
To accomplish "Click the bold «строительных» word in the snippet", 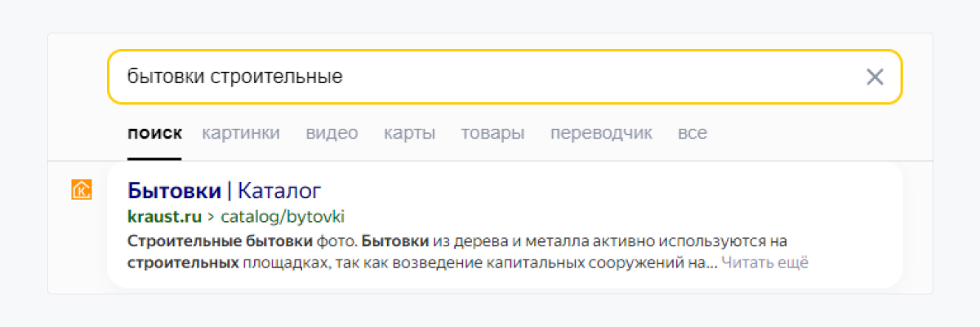I will click(x=183, y=263).
